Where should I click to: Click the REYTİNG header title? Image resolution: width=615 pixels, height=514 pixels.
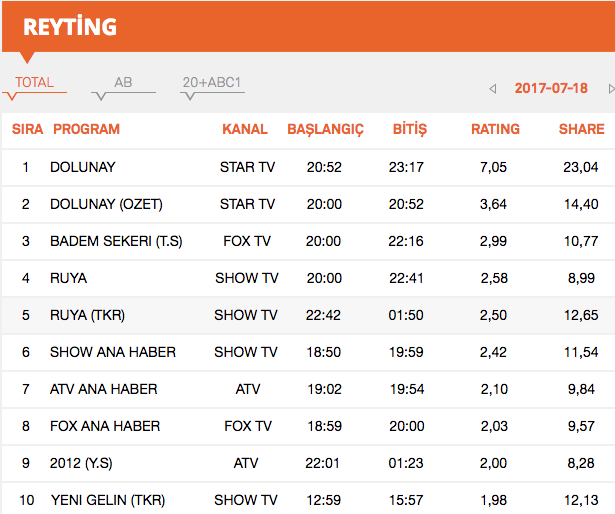(x=69, y=27)
